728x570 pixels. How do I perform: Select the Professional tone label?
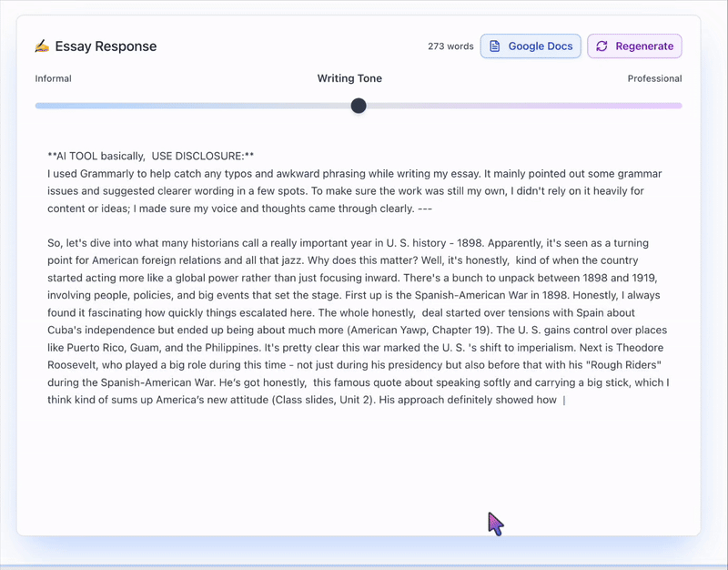[x=654, y=78]
